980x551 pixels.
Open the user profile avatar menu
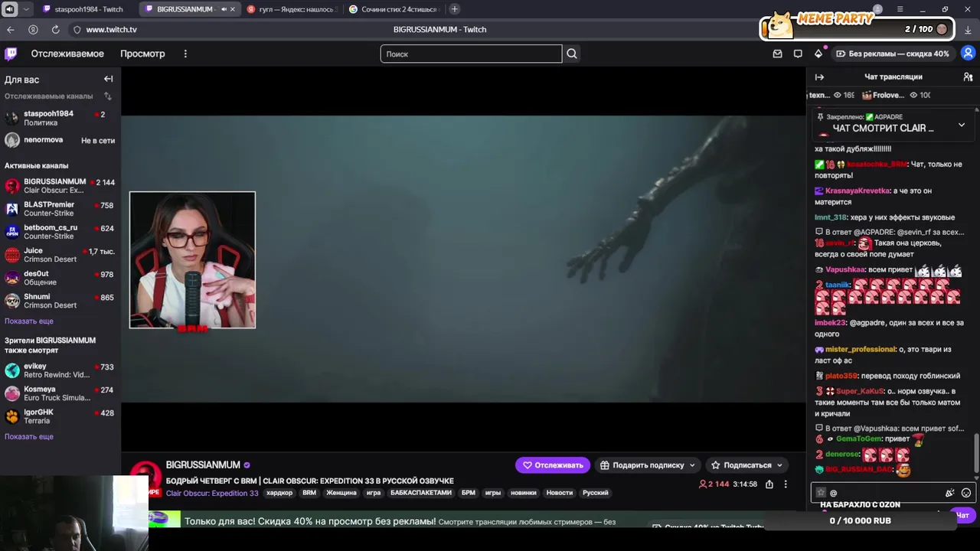pos(968,54)
